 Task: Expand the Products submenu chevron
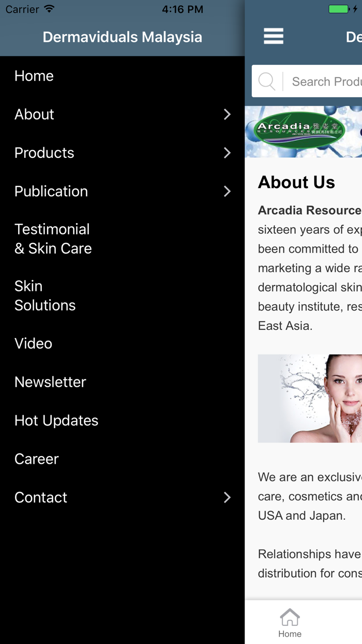[x=227, y=153]
